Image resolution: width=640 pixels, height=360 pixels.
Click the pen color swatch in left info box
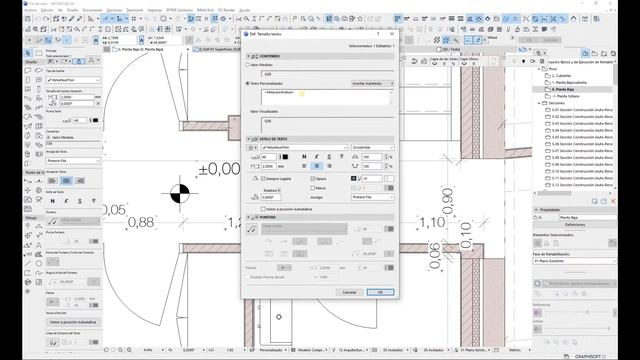[x=95, y=120]
